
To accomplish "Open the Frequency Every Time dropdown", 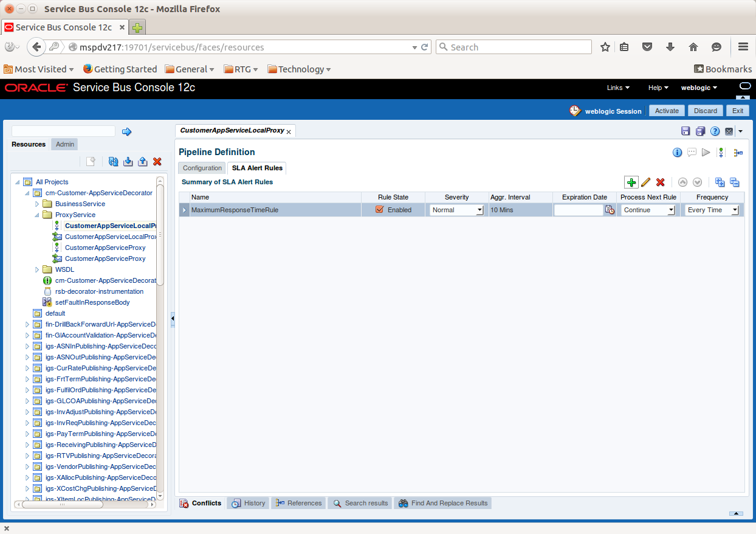I will pos(712,210).
